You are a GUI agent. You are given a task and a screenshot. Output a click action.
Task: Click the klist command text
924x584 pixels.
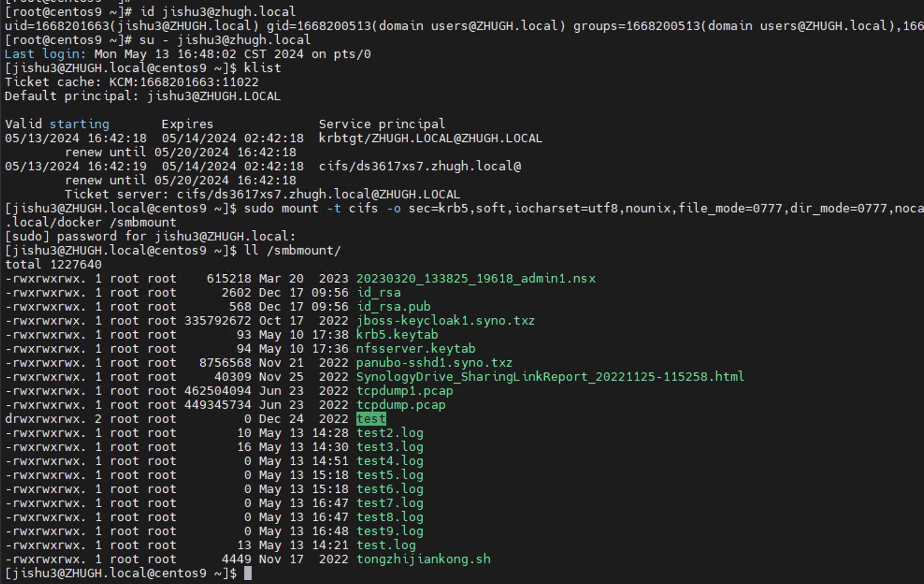(x=263, y=68)
